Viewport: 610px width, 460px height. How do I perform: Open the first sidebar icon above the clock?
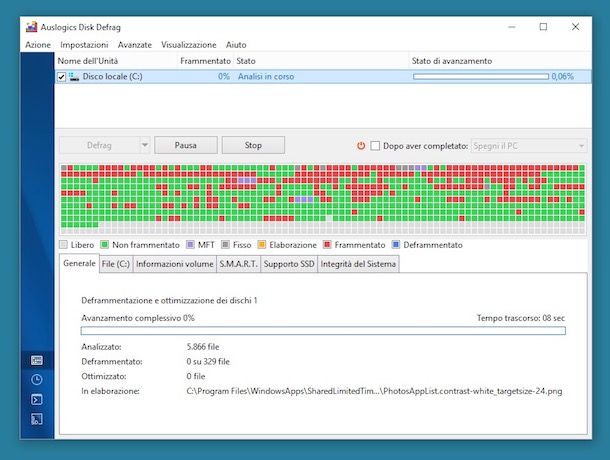tap(37, 360)
